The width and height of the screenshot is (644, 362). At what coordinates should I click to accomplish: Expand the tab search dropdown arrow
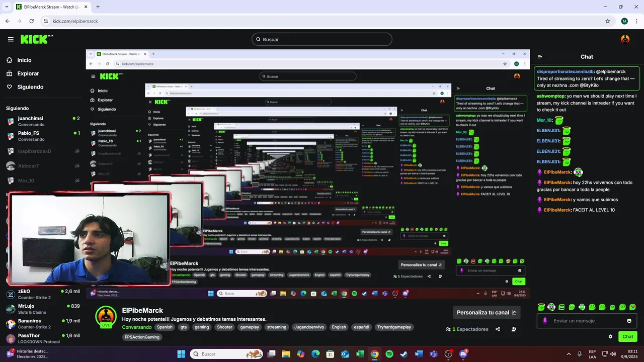[x=7, y=7]
